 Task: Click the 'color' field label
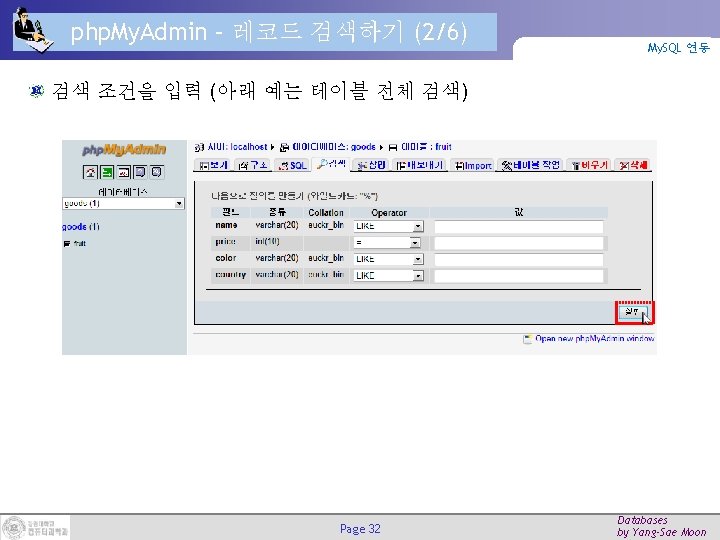coord(226,258)
